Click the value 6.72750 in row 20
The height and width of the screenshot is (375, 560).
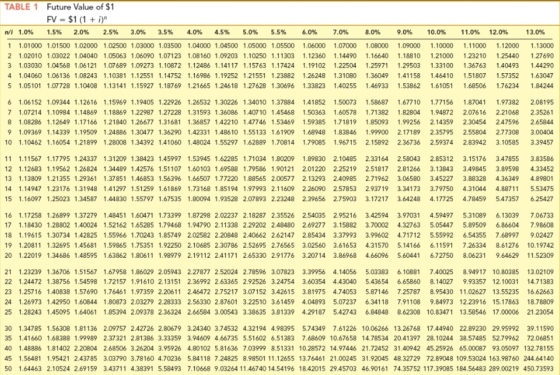[441, 256]
